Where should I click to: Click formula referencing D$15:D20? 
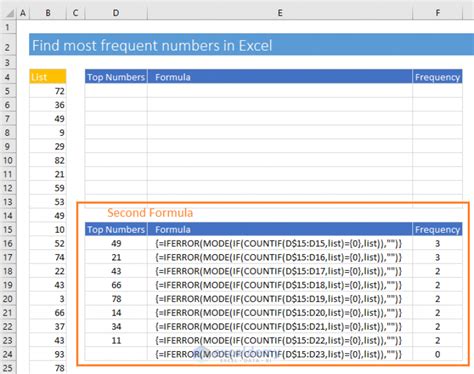point(280,312)
